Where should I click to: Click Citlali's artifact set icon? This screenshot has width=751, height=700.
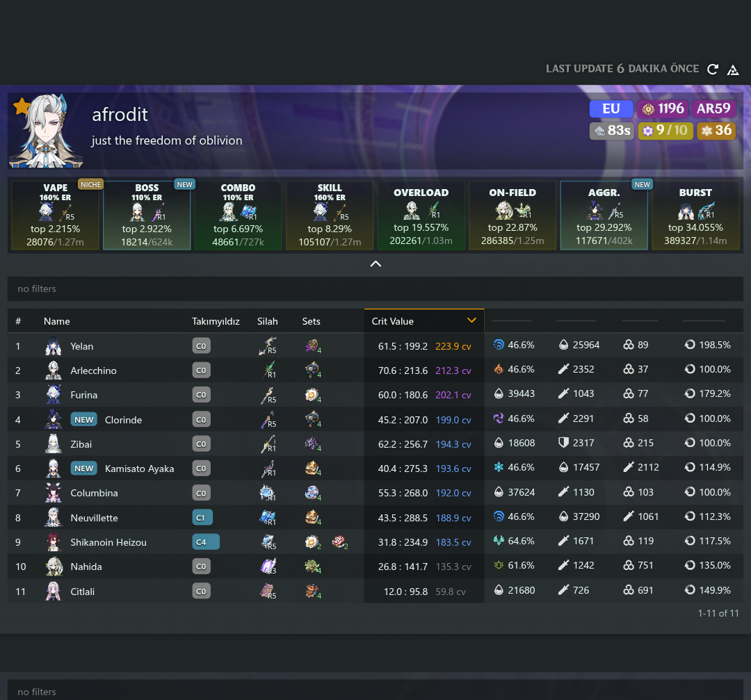pyautogui.click(x=313, y=592)
